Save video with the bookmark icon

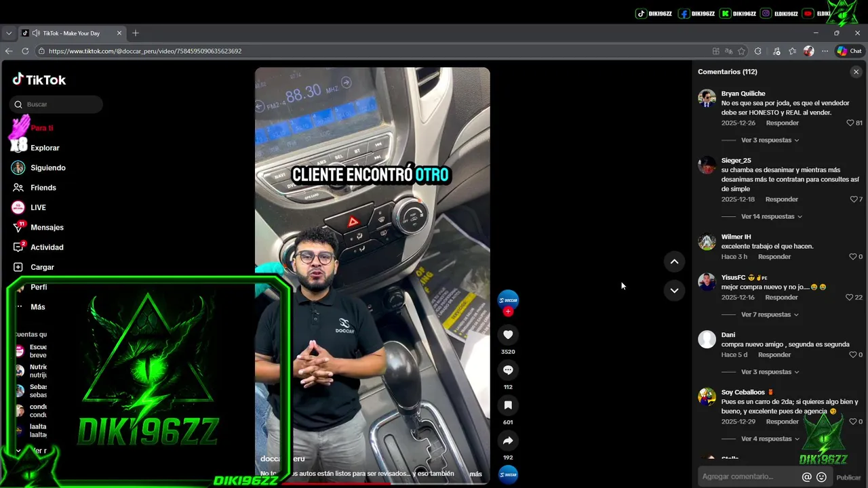508,405
